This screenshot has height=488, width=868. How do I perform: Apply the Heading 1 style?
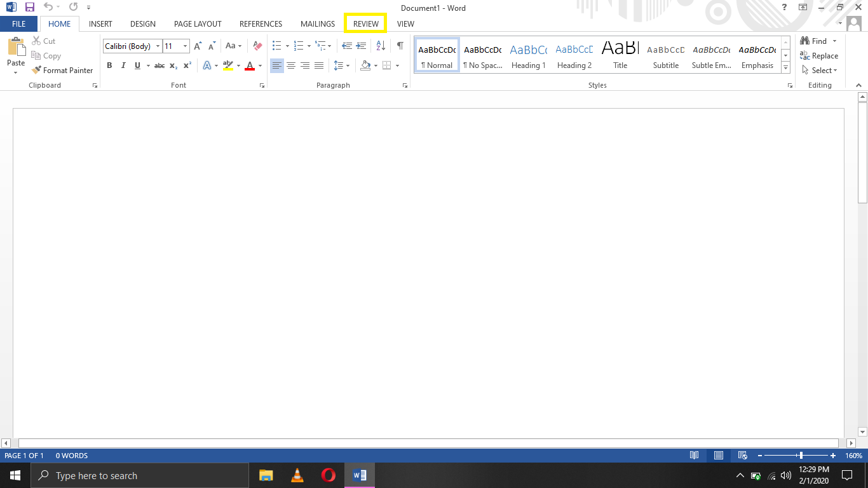pos(528,56)
